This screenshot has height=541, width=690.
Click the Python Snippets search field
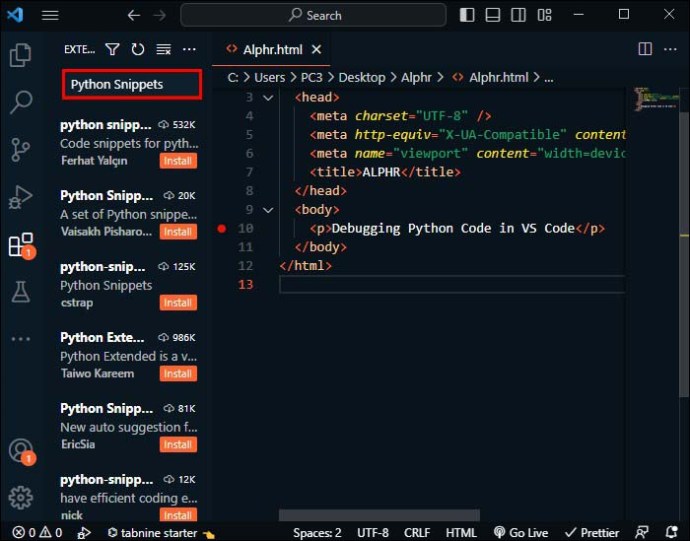pos(132,84)
